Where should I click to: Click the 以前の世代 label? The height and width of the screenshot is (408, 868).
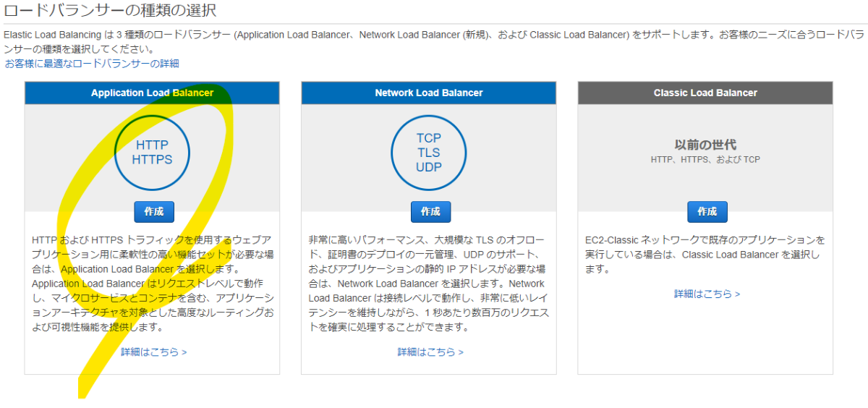click(x=705, y=144)
